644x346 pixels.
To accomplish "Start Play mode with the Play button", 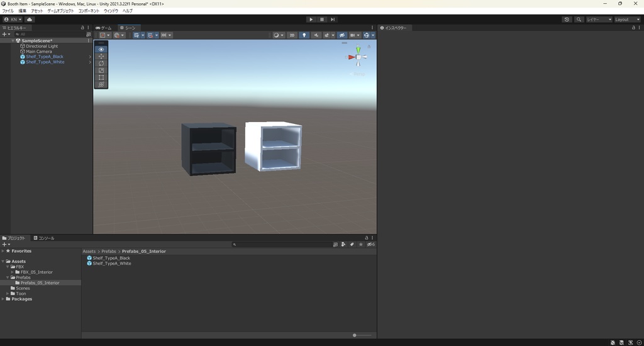I will pyautogui.click(x=311, y=20).
